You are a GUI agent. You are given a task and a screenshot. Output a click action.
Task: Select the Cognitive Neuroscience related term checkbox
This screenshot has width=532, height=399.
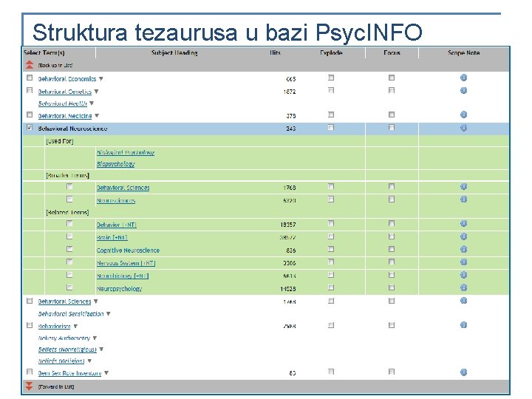tap(69, 249)
